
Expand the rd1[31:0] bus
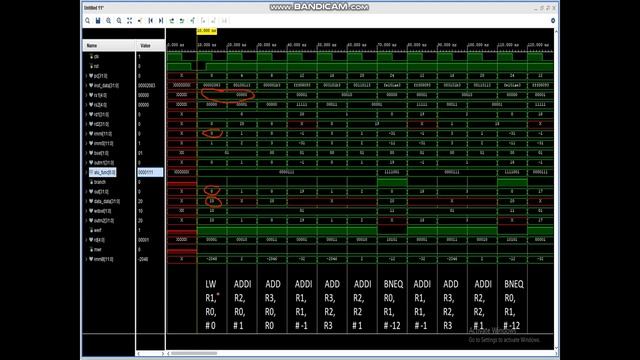point(87,115)
